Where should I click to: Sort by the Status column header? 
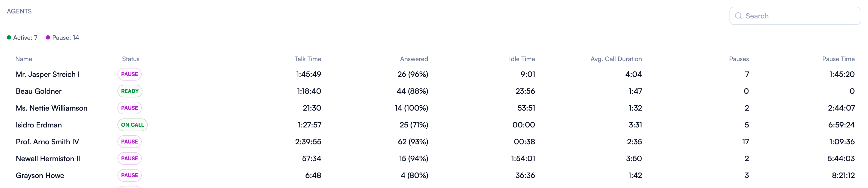(130, 59)
